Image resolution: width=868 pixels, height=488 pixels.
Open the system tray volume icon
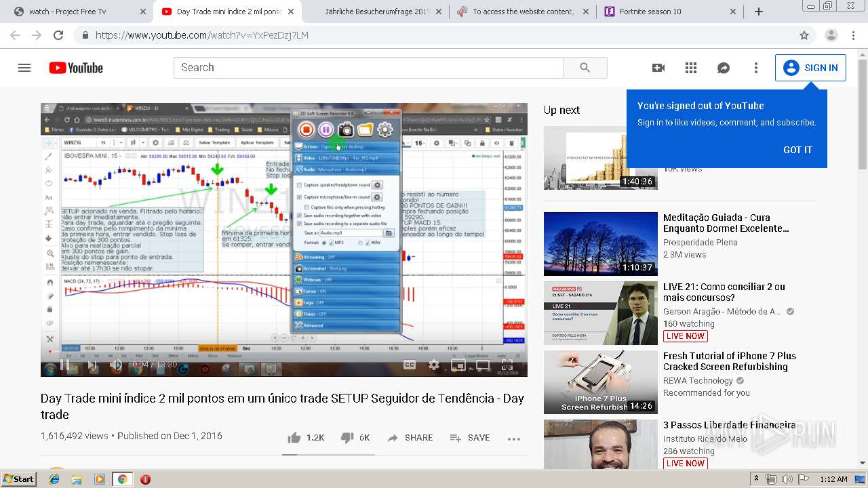[787, 479]
